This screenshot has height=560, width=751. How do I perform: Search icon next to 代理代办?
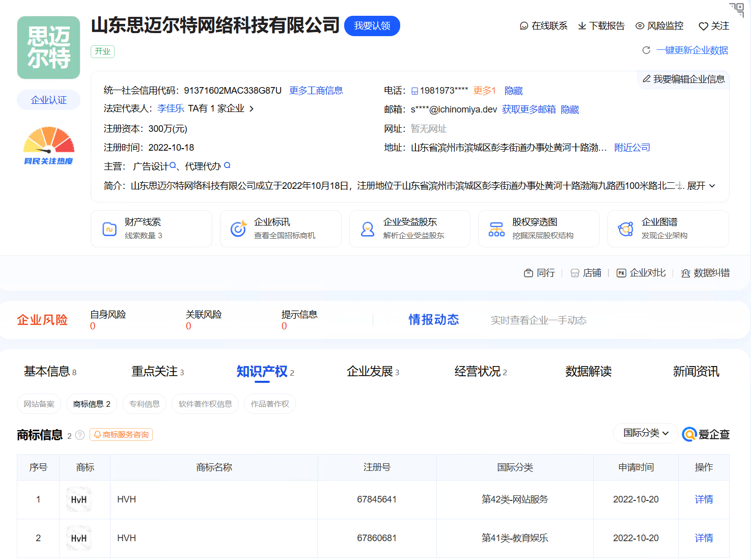coord(228,165)
